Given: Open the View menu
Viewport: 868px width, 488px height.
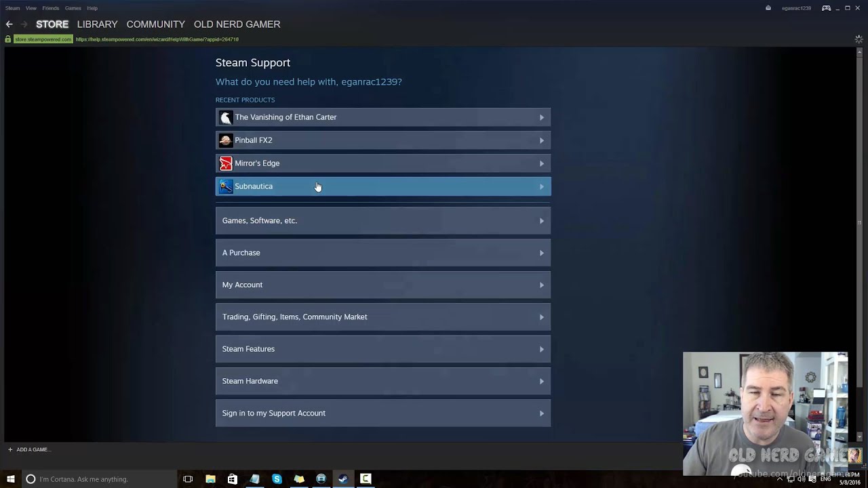Looking at the screenshot, I should 31,8.
